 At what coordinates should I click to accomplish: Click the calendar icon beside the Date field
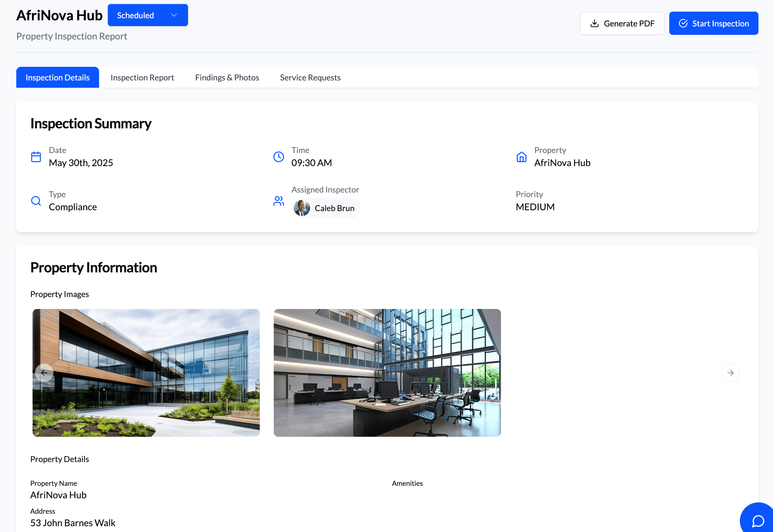pyautogui.click(x=36, y=156)
